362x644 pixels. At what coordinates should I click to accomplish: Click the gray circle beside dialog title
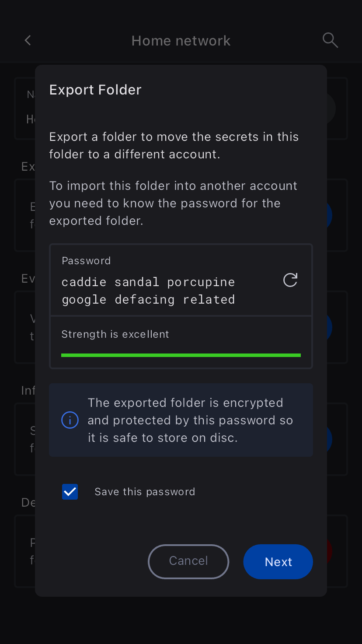point(331,108)
